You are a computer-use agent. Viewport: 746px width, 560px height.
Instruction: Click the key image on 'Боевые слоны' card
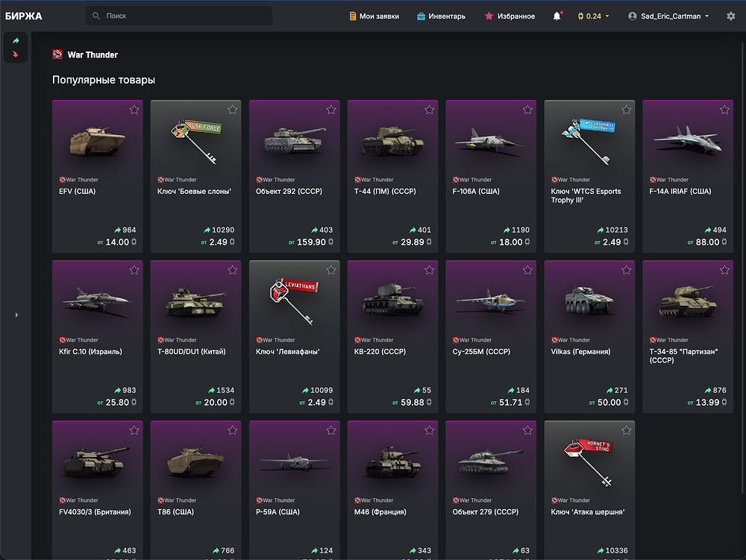(195, 139)
